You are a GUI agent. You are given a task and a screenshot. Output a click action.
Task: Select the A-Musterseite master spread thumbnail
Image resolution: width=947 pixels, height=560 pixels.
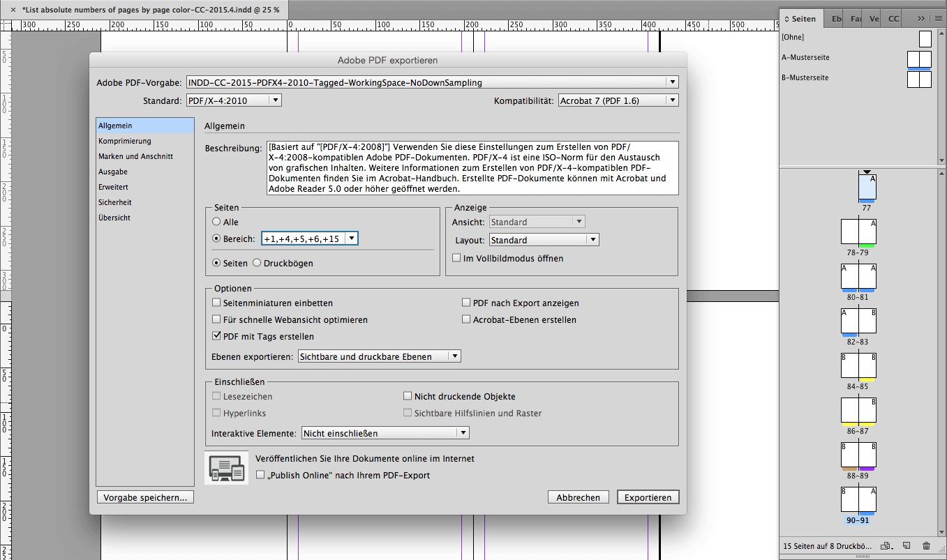click(919, 59)
